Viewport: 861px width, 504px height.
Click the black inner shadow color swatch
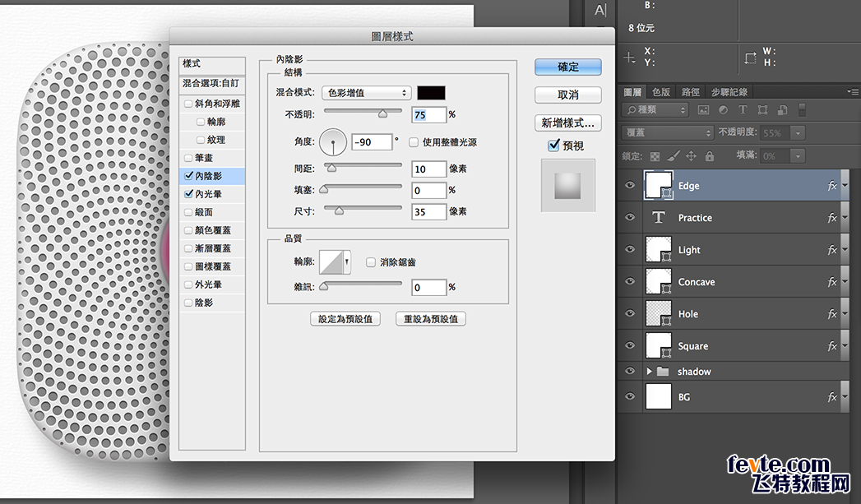[x=431, y=93]
